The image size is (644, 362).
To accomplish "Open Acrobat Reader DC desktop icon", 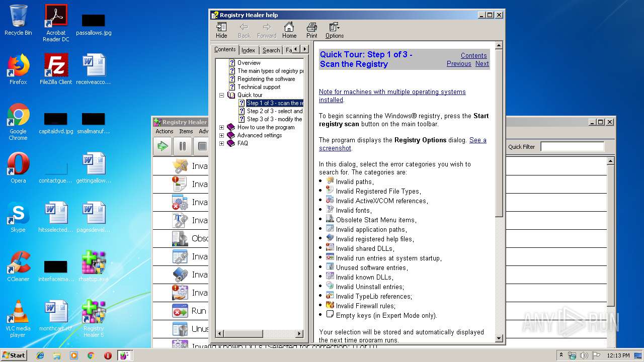I will click(56, 23).
